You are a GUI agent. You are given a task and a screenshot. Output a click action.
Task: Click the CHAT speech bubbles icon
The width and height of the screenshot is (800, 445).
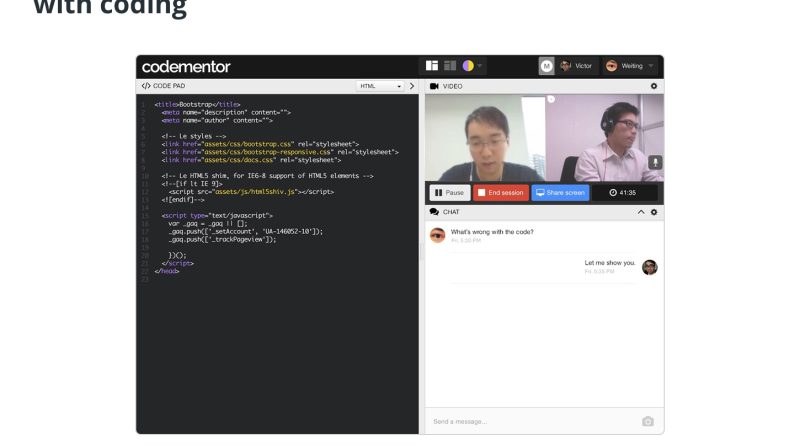434,212
